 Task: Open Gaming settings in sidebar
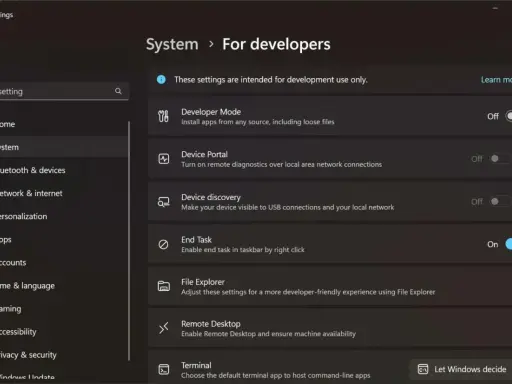pyautogui.click(x=63, y=309)
